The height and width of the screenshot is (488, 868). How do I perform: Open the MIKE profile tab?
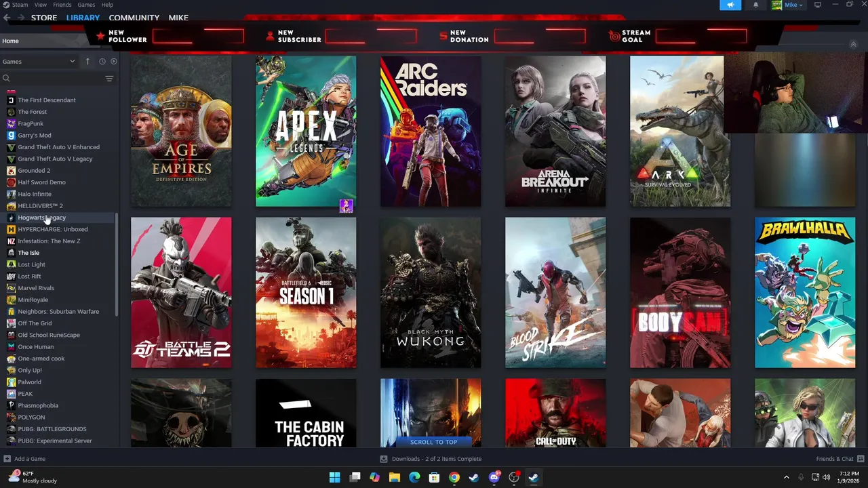[x=178, y=18]
